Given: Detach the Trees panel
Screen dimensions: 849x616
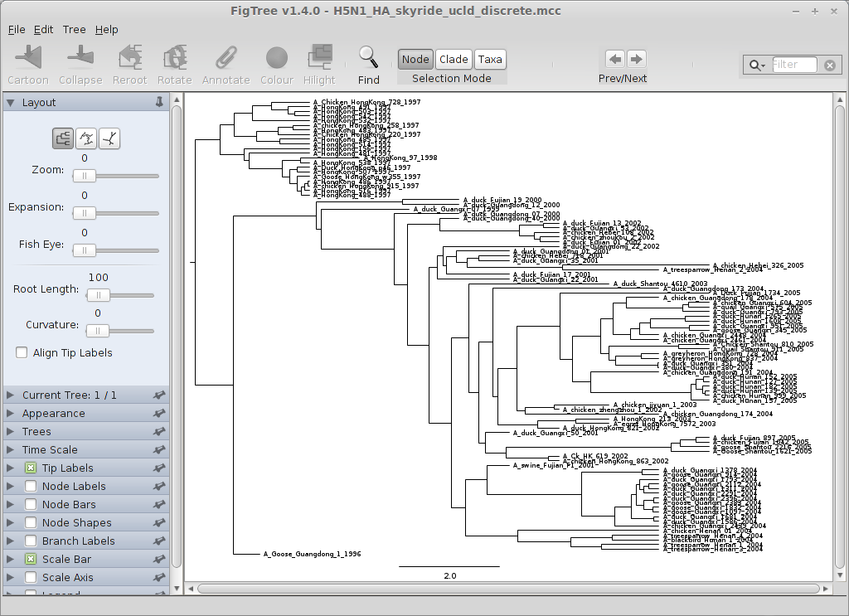Looking at the screenshot, I should tap(158, 431).
